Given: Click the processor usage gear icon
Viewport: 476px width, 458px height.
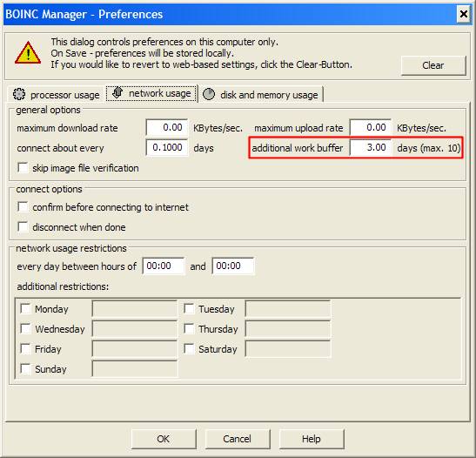Looking at the screenshot, I should [x=19, y=94].
